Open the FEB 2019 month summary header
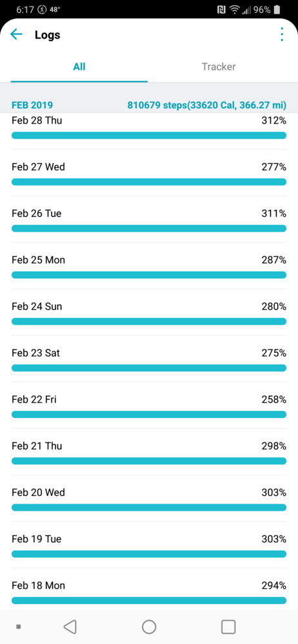 pos(149,105)
